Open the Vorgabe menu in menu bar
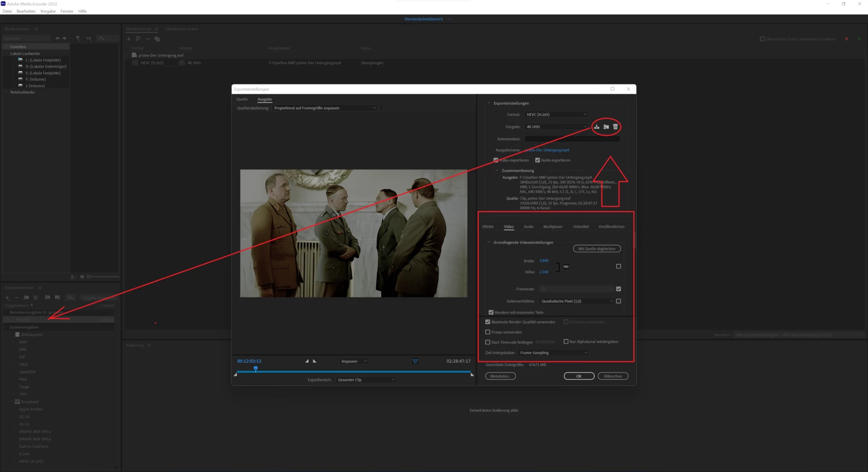The width and height of the screenshot is (868, 472). pyautogui.click(x=48, y=11)
